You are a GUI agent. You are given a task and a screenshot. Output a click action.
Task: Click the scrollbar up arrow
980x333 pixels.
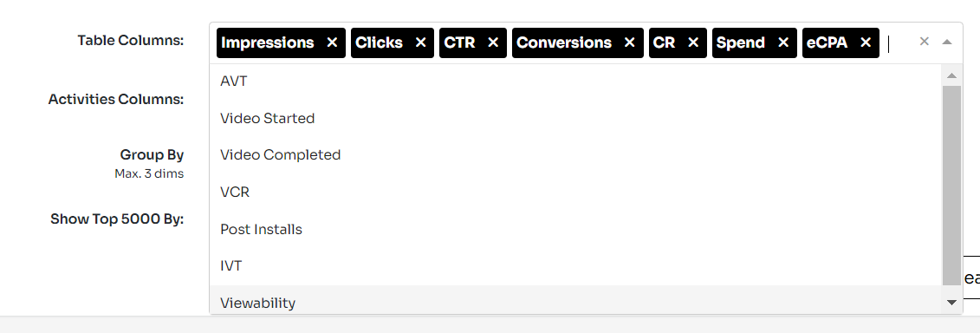click(x=952, y=75)
